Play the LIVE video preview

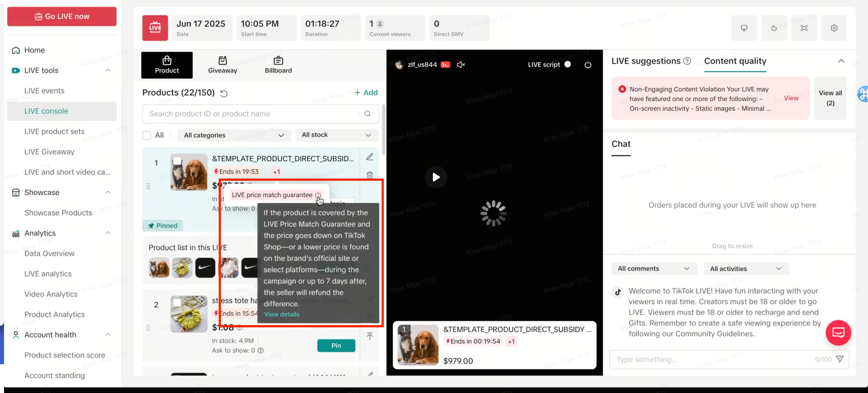pyautogui.click(x=436, y=177)
